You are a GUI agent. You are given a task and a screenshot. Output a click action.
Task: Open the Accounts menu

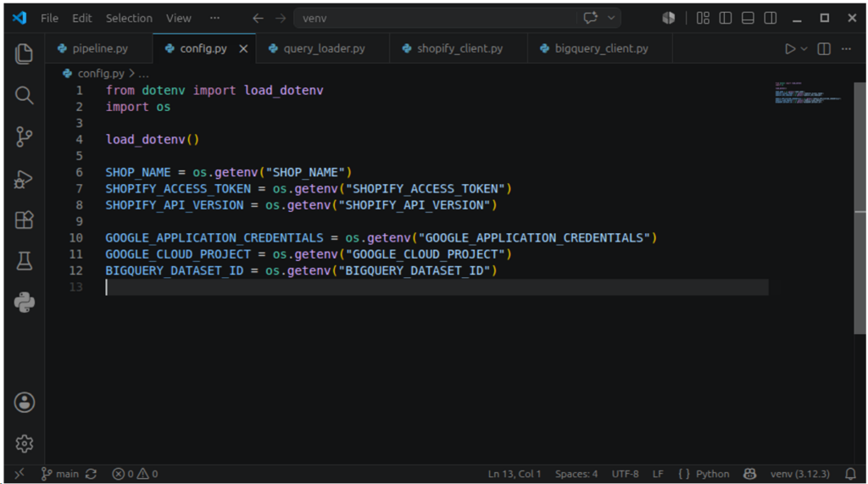(x=24, y=403)
